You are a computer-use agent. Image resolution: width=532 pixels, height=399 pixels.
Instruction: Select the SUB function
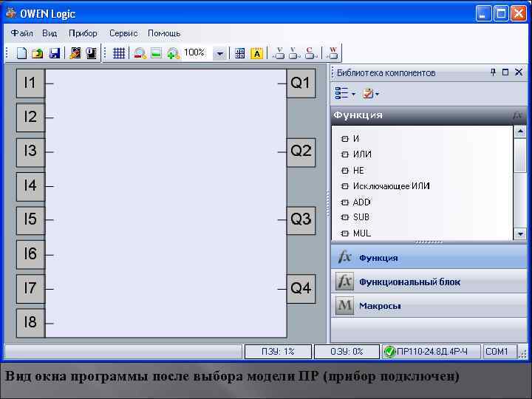coord(355,217)
